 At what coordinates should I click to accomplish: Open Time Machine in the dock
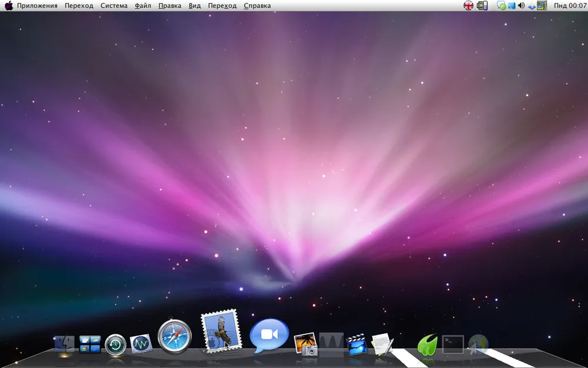(115, 344)
